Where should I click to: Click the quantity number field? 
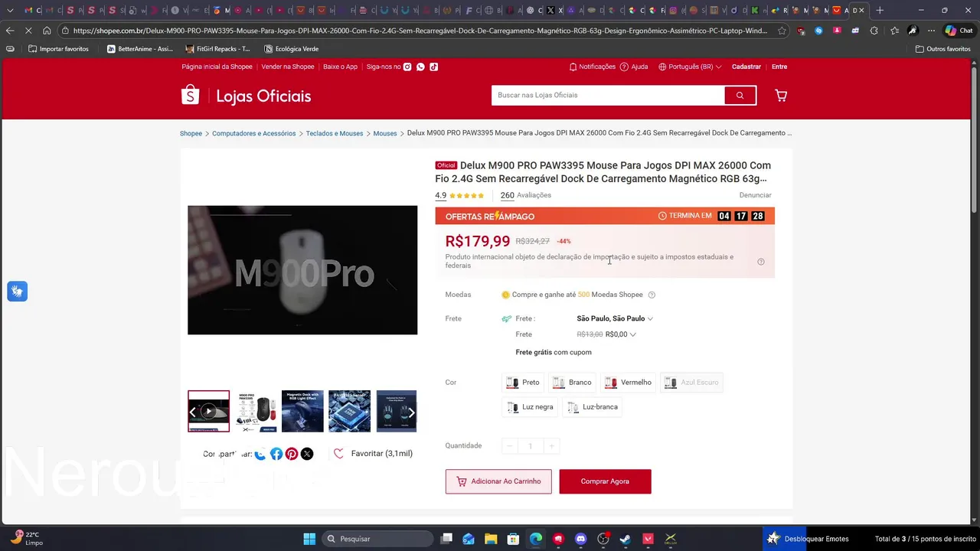530,446
